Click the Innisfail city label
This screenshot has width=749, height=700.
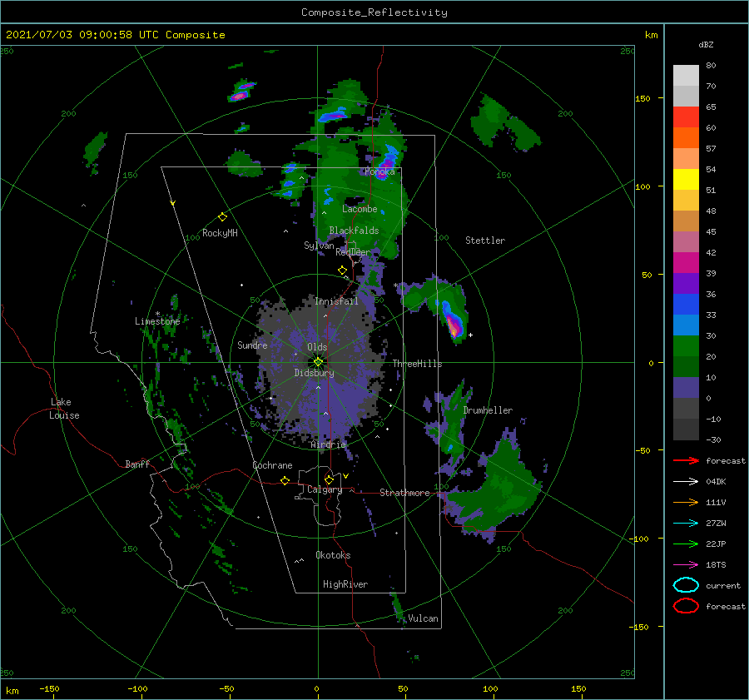[336, 301]
